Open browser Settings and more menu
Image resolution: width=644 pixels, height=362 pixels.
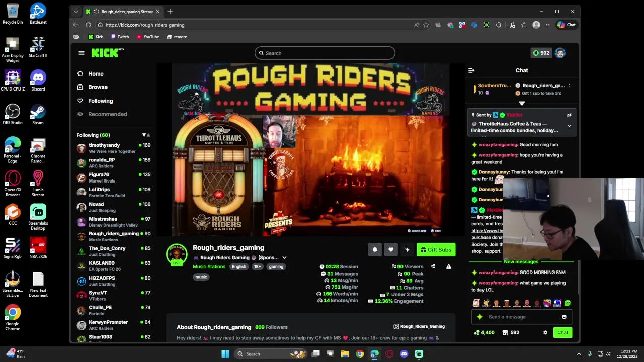[548, 25]
